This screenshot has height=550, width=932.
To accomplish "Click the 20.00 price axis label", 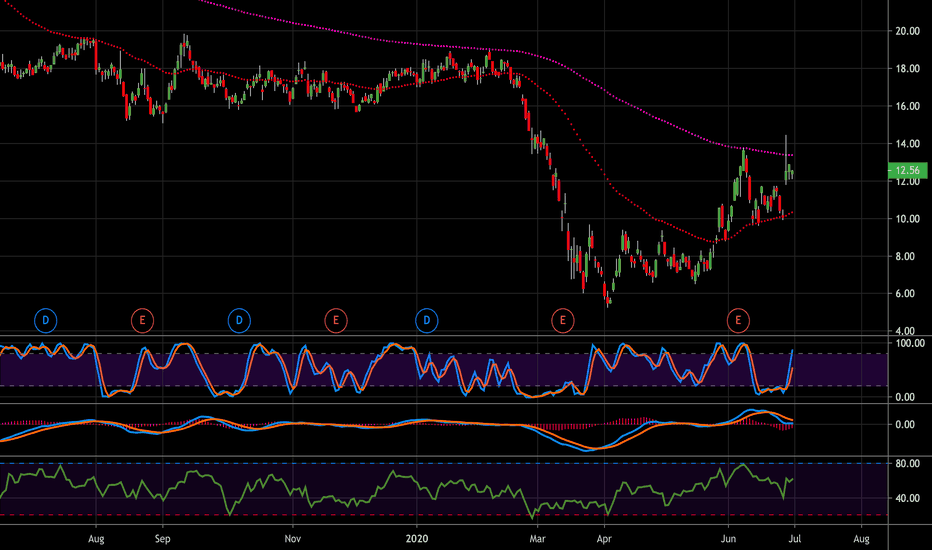I will tap(908, 31).
